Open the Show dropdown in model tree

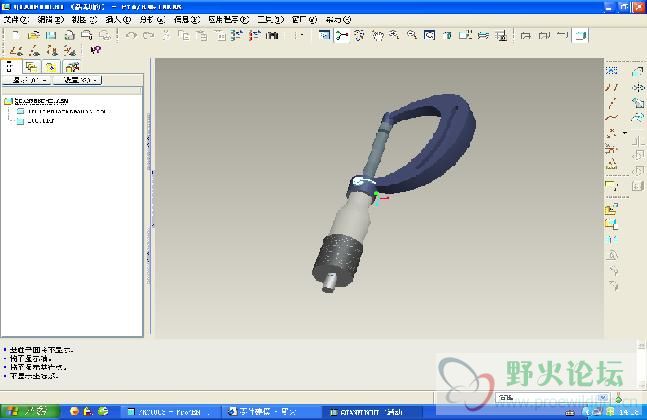point(27,80)
